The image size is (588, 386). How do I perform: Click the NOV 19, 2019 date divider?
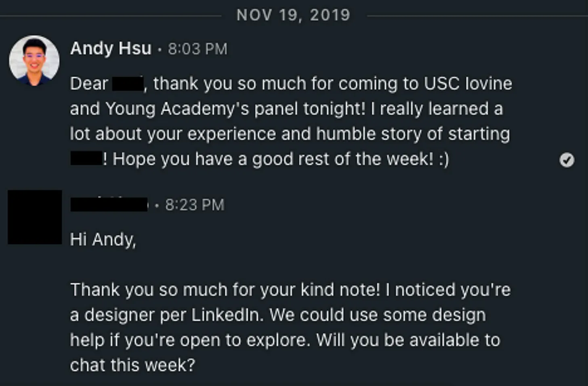293,15
